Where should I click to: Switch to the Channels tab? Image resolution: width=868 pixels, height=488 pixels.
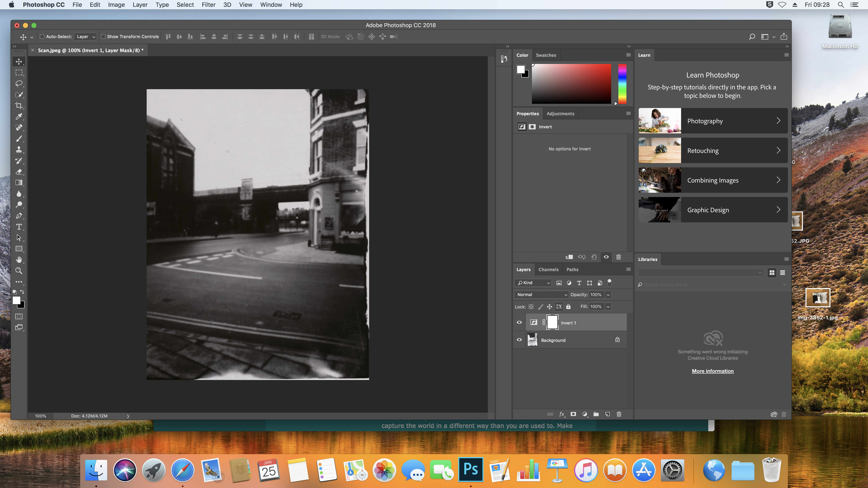548,269
